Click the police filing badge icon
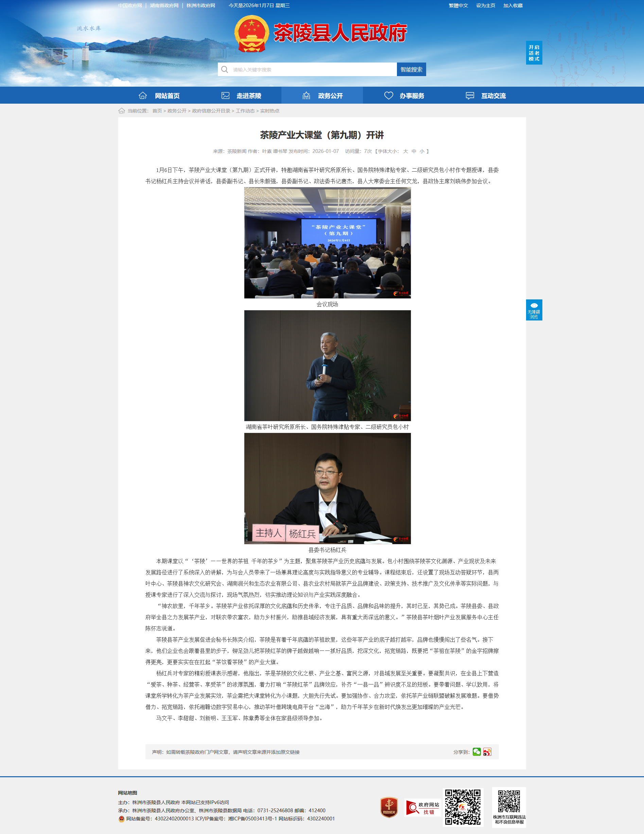 click(121, 818)
